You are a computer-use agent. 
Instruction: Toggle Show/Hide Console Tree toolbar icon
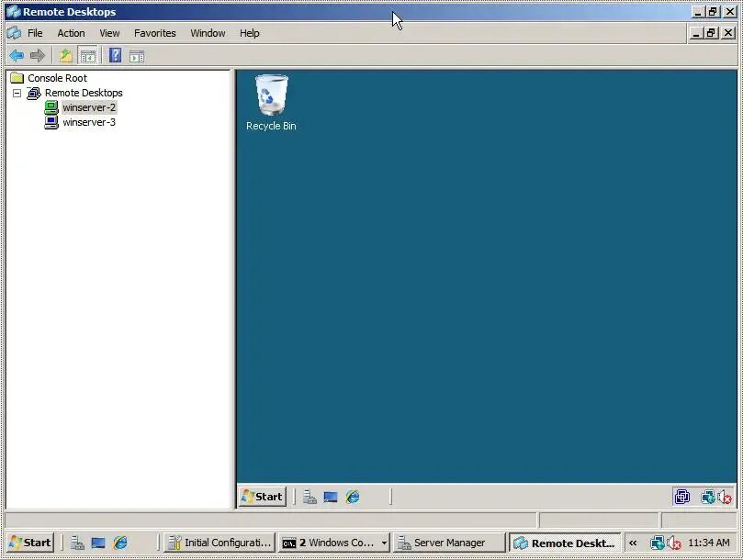87,56
